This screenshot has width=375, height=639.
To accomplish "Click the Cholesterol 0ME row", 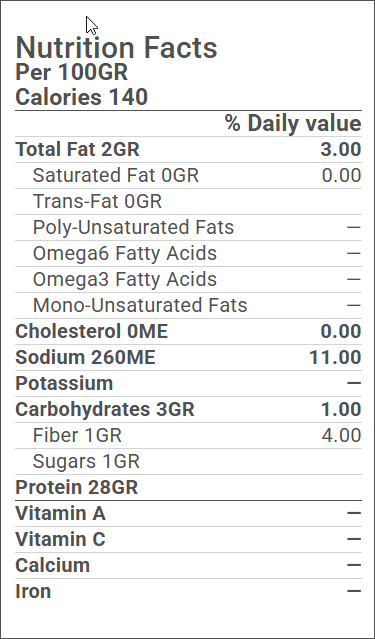I will 188,332.
